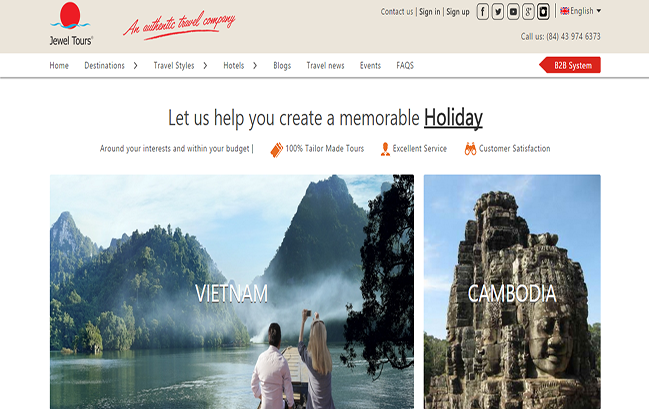
Task: Open the Facebook social icon
Action: tap(483, 12)
